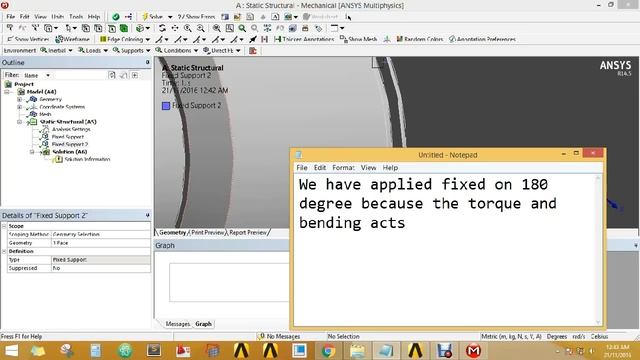Click Thicken Annotations toggle

[304, 39]
